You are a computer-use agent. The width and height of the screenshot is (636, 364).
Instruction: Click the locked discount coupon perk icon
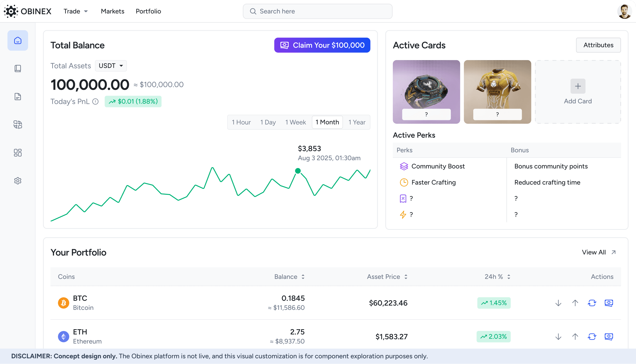click(x=403, y=199)
